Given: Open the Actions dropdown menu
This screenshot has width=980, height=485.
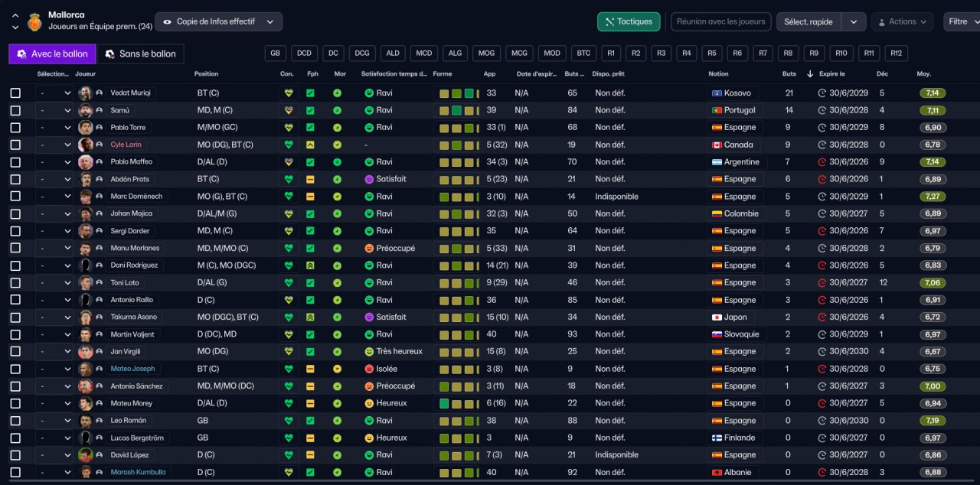Looking at the screenshot, I should tap(902, 21).
